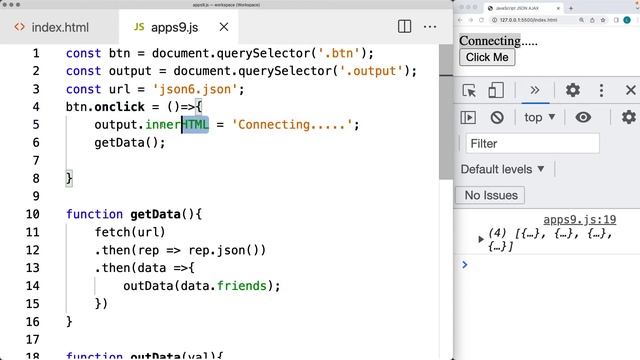Go forward in the browser
Image resolution: width=640 pixels, height=360 pixels.
(471, 20)
